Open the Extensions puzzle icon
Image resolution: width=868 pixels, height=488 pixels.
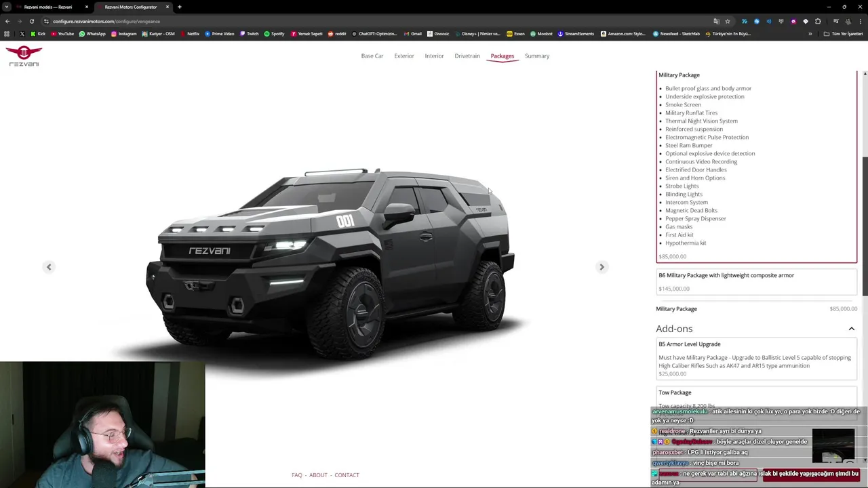coord(818,21)
